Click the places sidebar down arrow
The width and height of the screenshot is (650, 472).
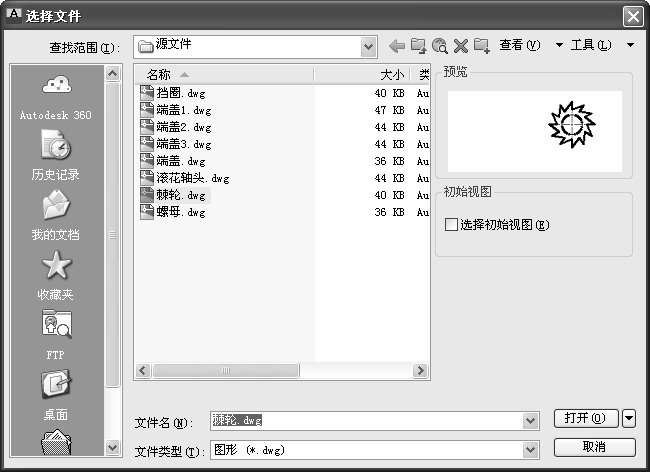[112, 447]
